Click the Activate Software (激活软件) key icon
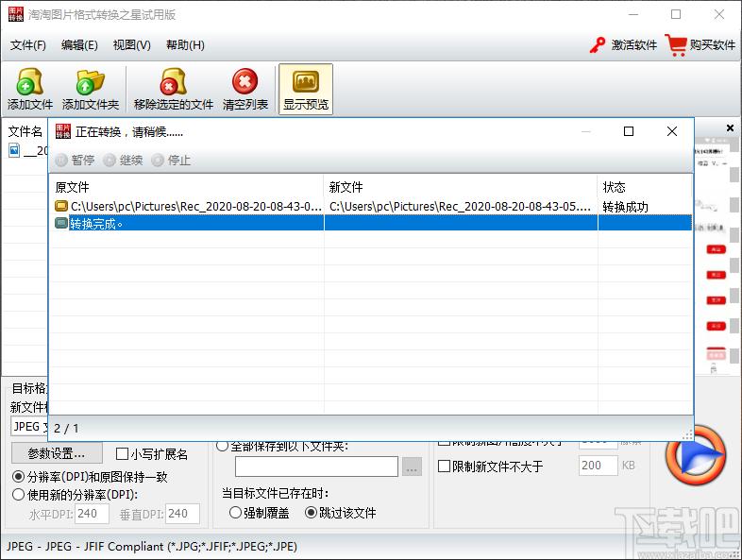This screenshot has height=560, width=742. [x=598, y=44]
